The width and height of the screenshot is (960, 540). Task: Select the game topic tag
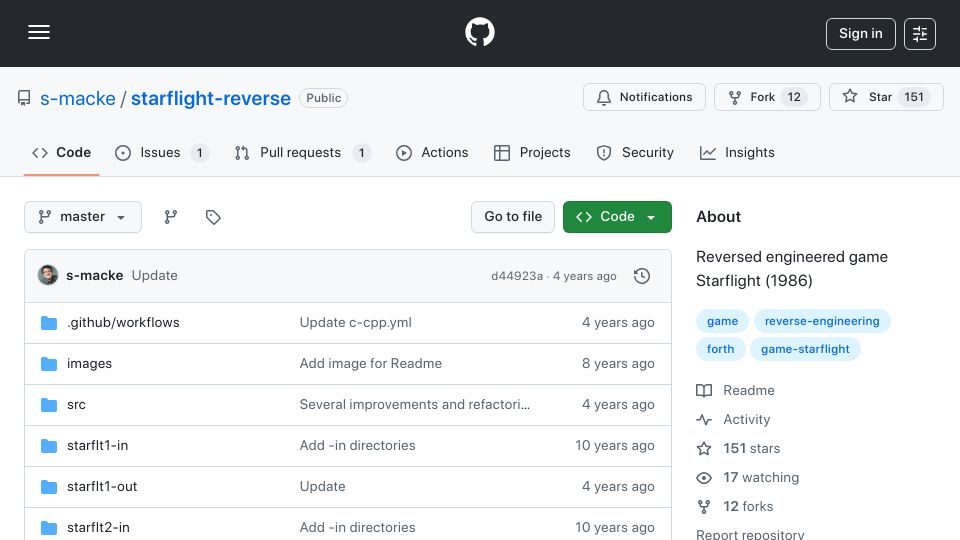(722, 321)
